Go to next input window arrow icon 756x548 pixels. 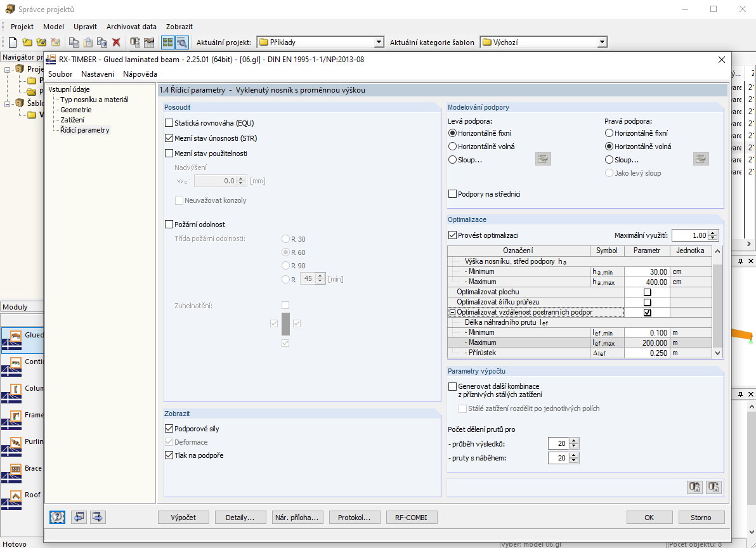tap(98, 517)
